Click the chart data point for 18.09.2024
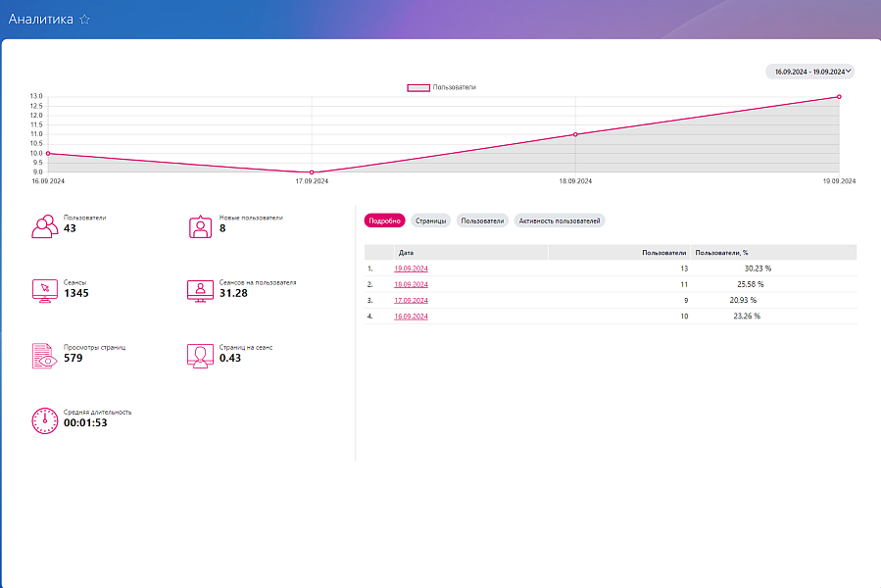This screenshot has height=588, width=881. click(575, 134)
